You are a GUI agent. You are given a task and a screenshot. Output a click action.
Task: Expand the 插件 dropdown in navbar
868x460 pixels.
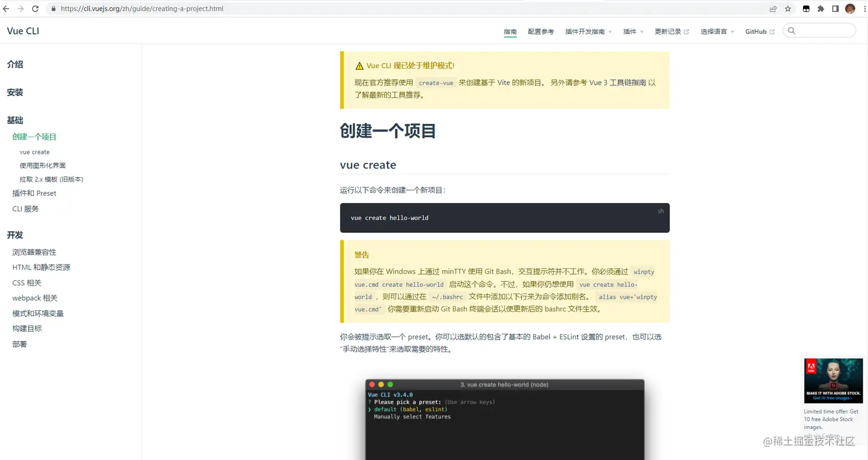[x=633, y=32]
